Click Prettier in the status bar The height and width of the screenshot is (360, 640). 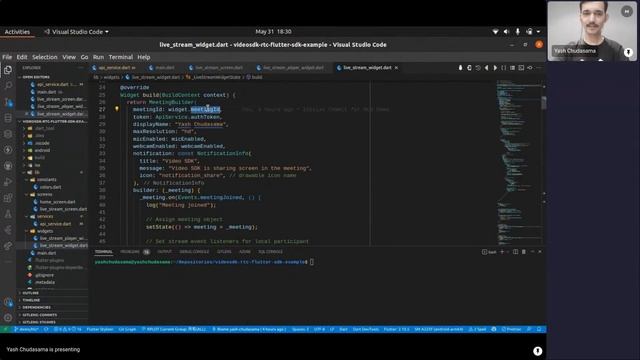point(511,329)
